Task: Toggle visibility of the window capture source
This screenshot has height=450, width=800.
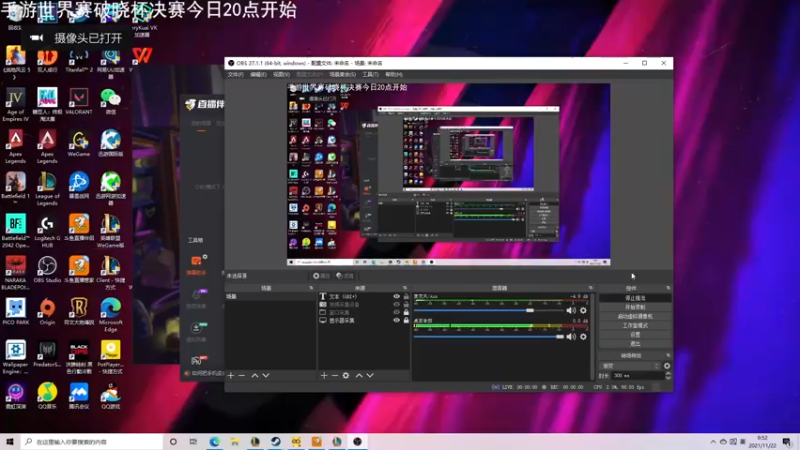Action: [396, 312]
